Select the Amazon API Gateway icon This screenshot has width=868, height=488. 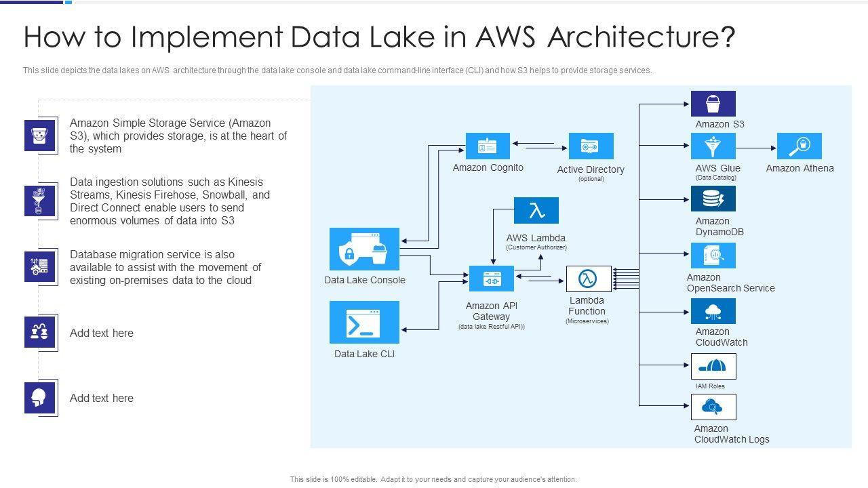coord(492,279)
